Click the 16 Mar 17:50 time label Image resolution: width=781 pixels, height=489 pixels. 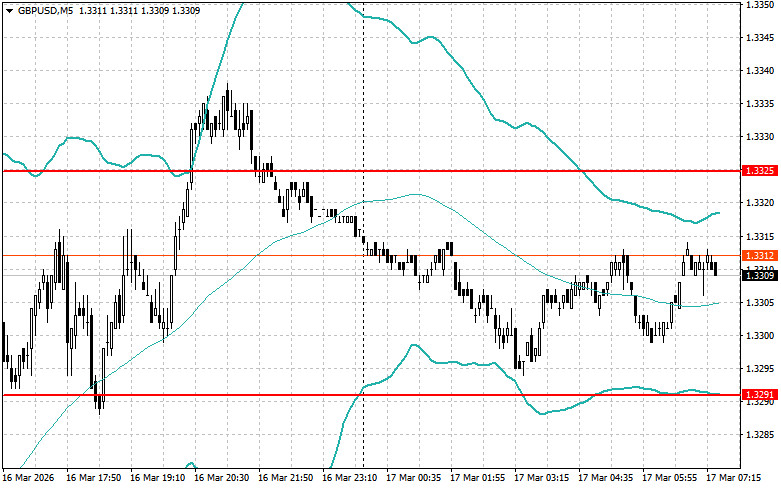[x=93, y=478]
